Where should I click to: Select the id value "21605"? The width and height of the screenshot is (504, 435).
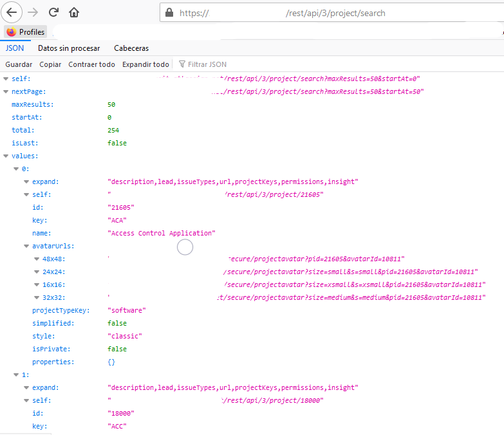(121, 208)
